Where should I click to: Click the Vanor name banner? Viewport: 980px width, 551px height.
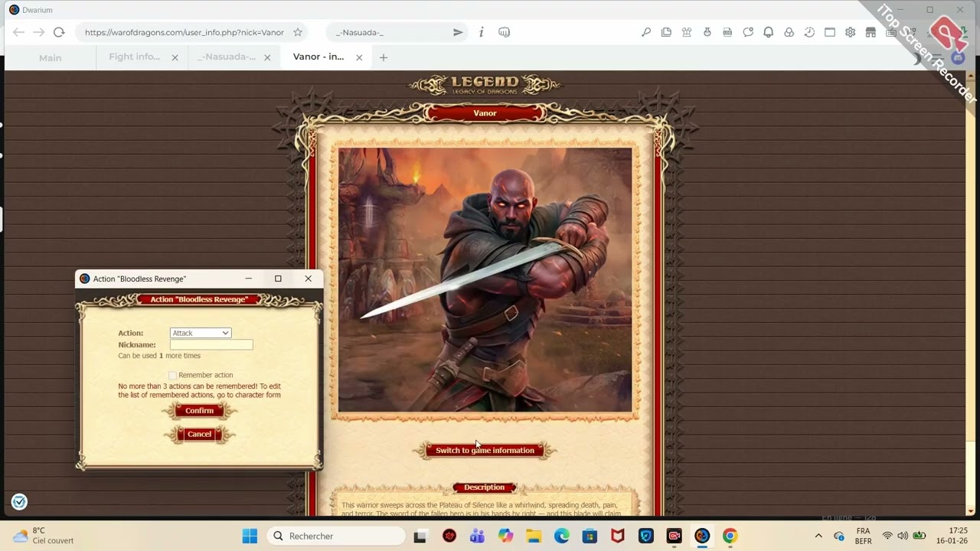(x=485, y=113)
